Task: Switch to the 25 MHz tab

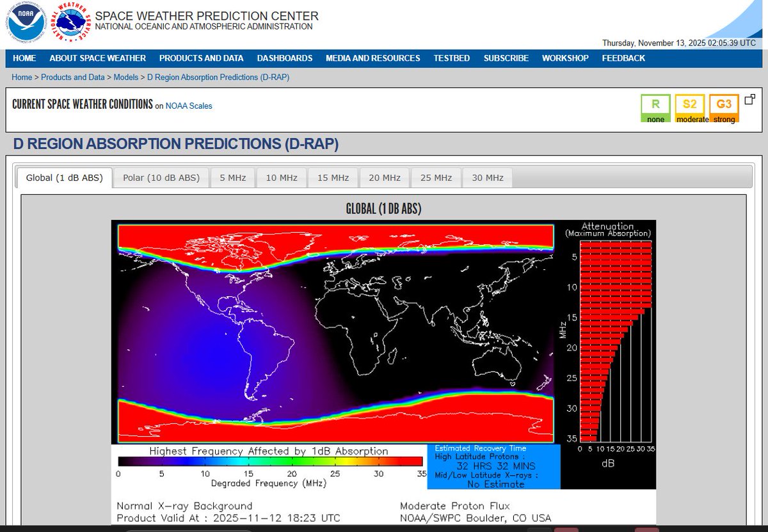Action: pos(436,178)
